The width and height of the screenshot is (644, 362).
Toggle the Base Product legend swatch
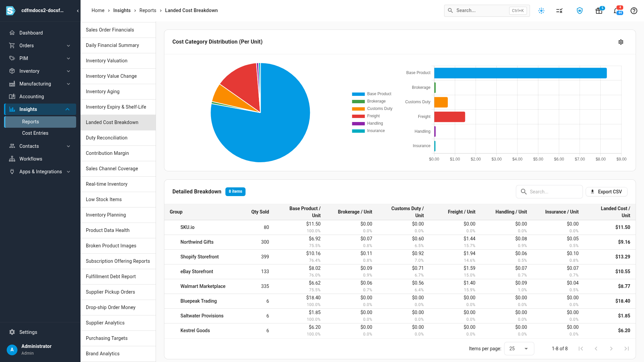click(x=358, y=94)
